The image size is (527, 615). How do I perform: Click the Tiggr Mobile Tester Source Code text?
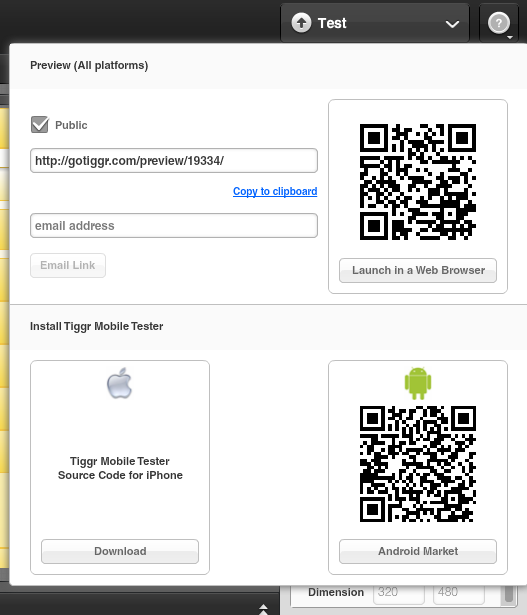coord(120,468)
